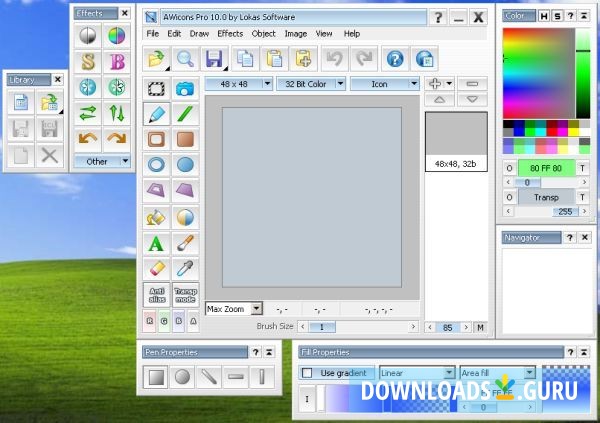The width and height of the screenshot is (600, 423).
Task: Toggle the Transp mode button
Action: tap(185, 295)
